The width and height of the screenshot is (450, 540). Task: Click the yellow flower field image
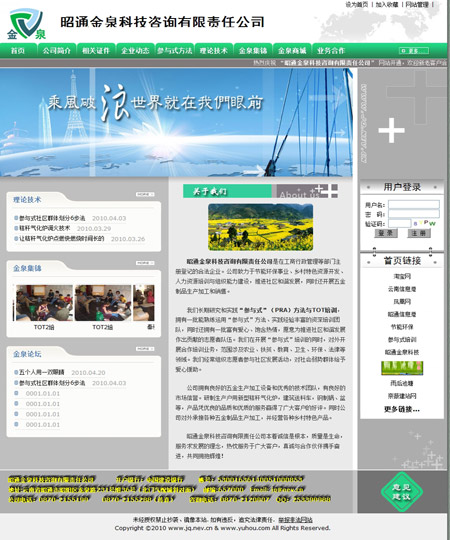click(x=261, y=227)
